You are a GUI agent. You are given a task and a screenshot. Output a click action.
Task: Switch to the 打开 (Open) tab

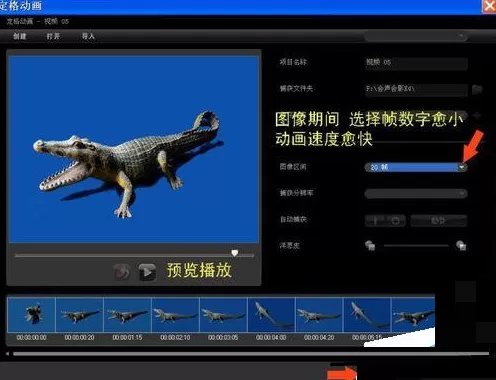click(x=53, y=36)
